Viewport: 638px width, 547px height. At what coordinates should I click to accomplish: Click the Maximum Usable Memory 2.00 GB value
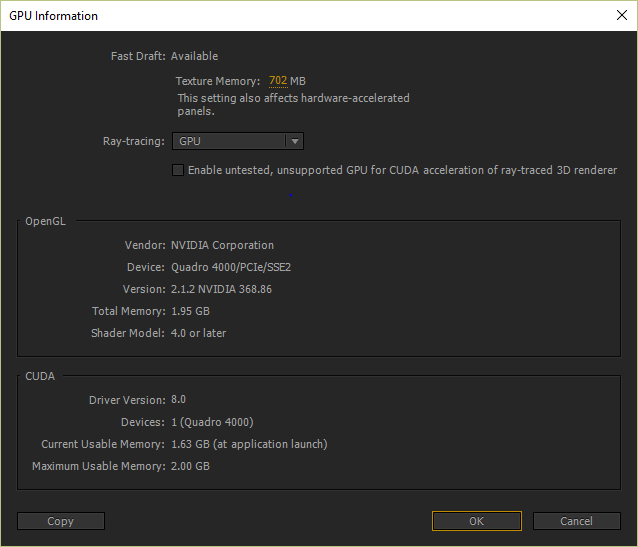190,466
